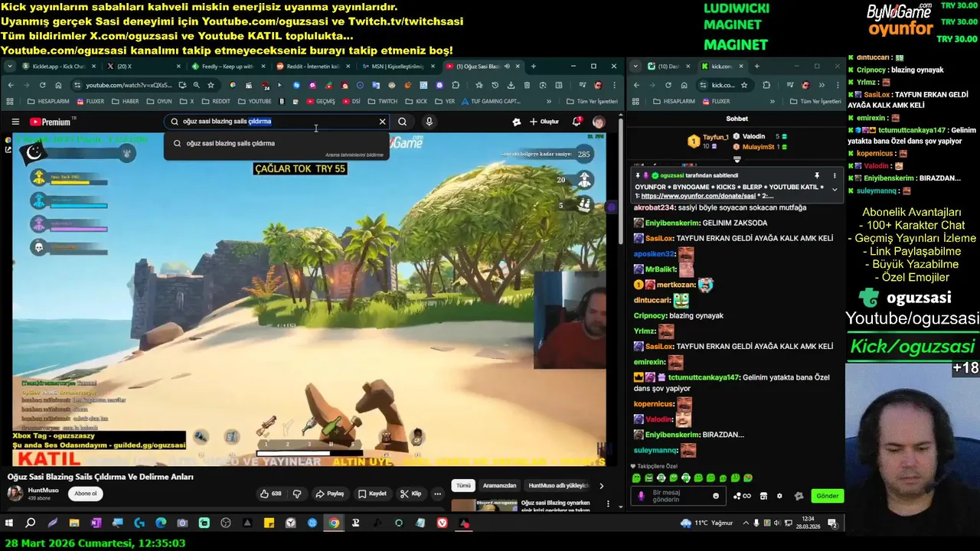The width and height of the screenshot is (980, 551).
Task: Click the Oluştur create button
Action: point(544,122)
